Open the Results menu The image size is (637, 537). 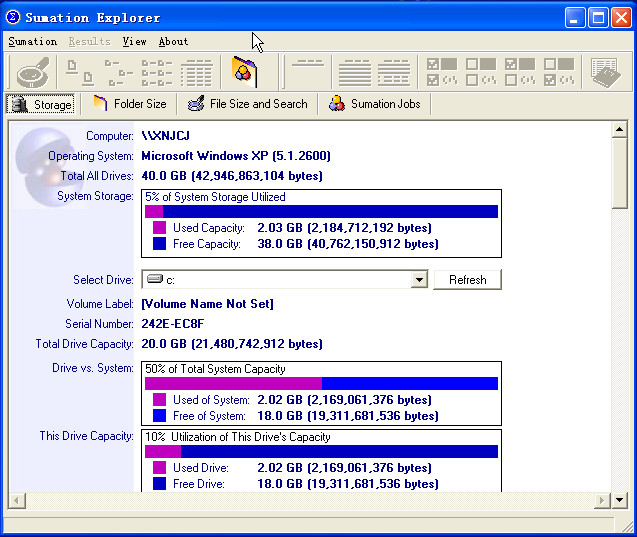[89, 41]
